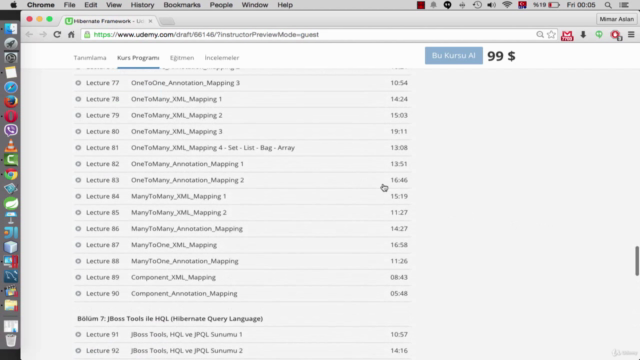640x360 pixels.
Task: Open the Gmail checker extension icon
Action: (x=567, y=35)
